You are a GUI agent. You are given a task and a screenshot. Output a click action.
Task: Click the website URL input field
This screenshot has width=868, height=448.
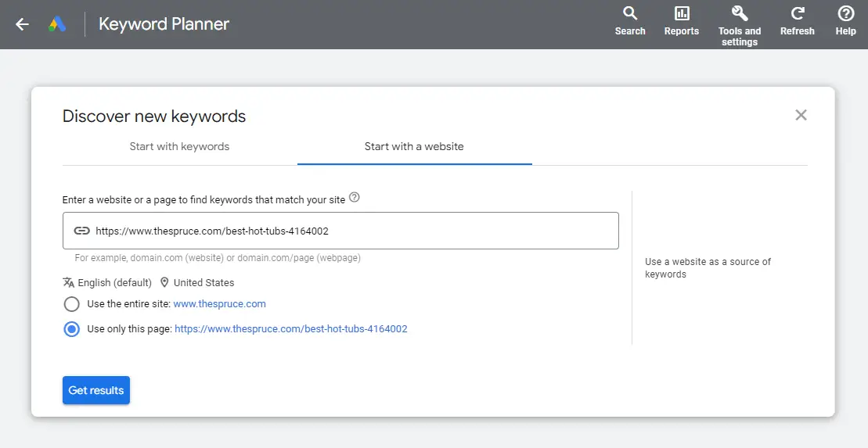(x=340, y=231)
